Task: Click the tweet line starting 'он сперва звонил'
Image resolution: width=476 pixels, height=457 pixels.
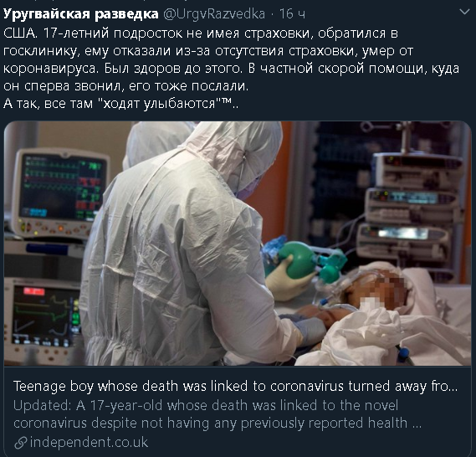Action: click(x=125, y=86)
